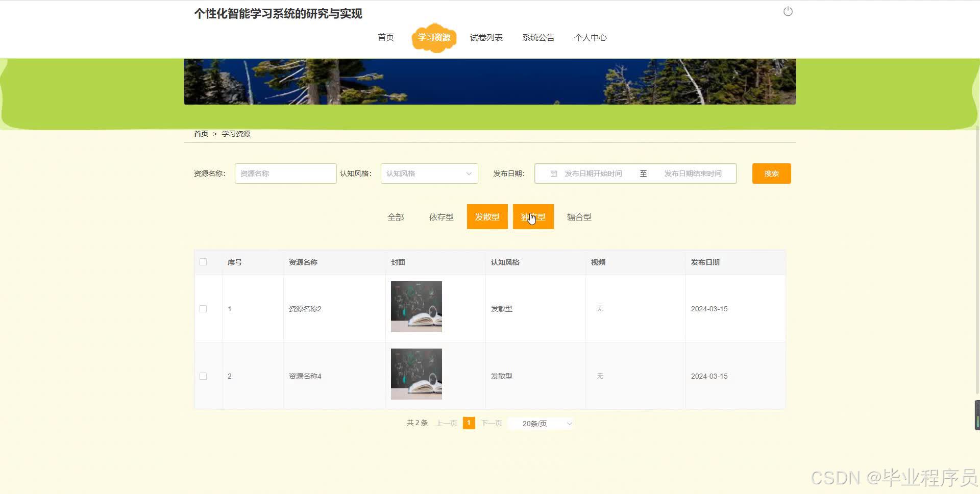Select the 依存型 filter tab
980x494 pixels.
point(442,217)
